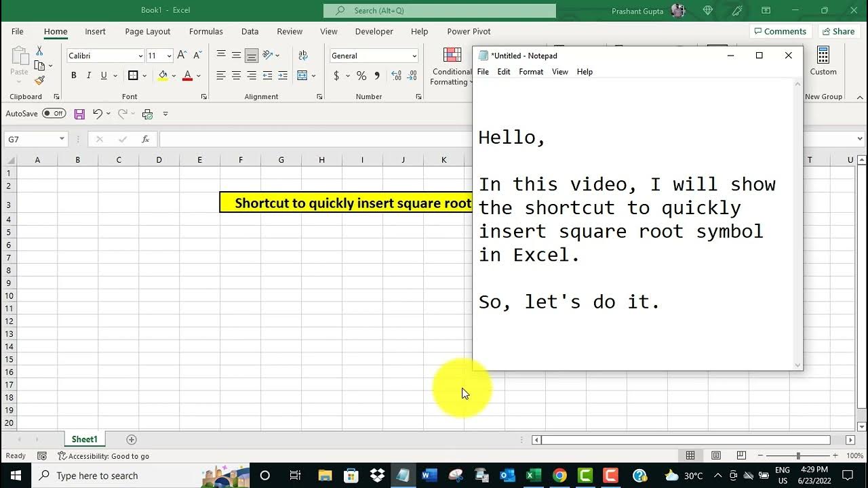Decrease font size button
This screenshot has height=488, width=868.
[x=197, y=56]
